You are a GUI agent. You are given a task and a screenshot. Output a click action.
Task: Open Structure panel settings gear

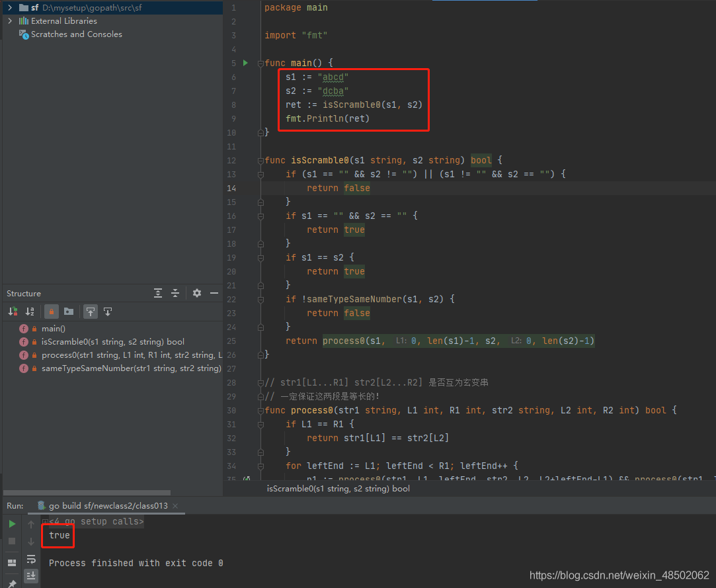[x=197, y=293]
